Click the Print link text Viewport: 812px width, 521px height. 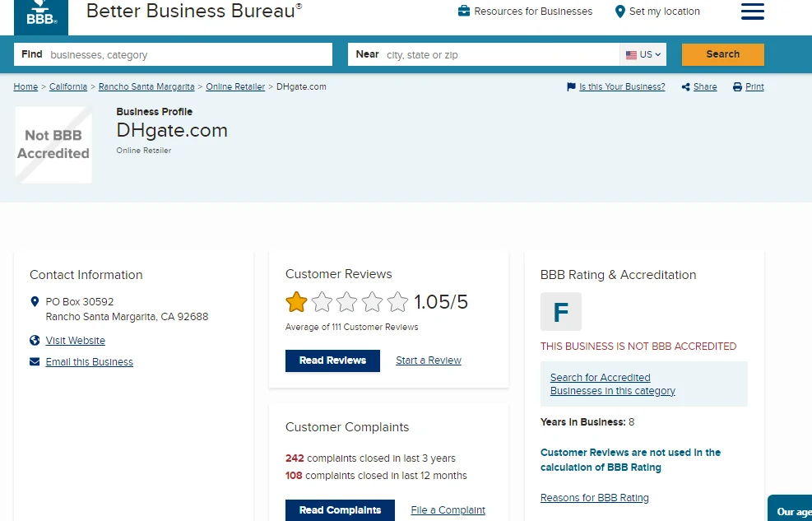coord(754,86)
